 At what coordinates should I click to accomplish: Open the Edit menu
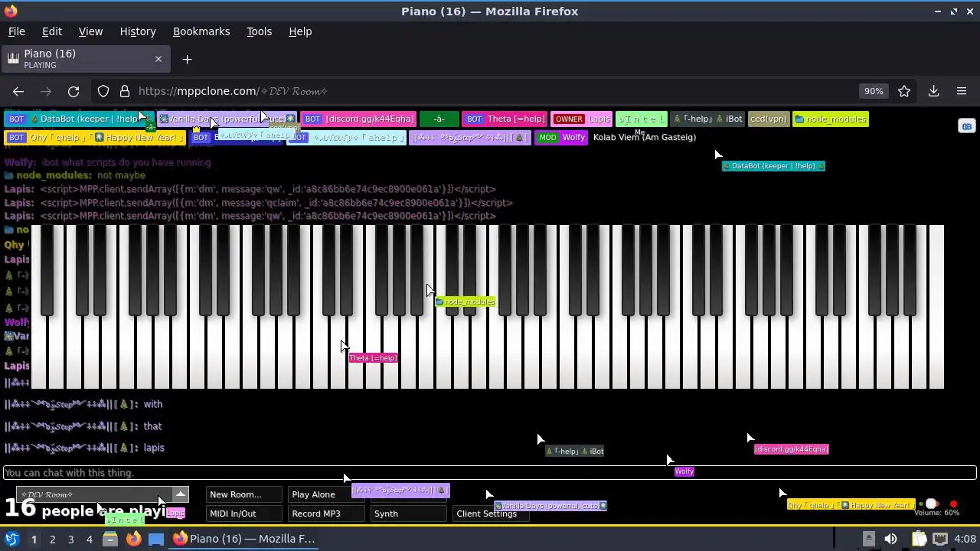(52, 31)
